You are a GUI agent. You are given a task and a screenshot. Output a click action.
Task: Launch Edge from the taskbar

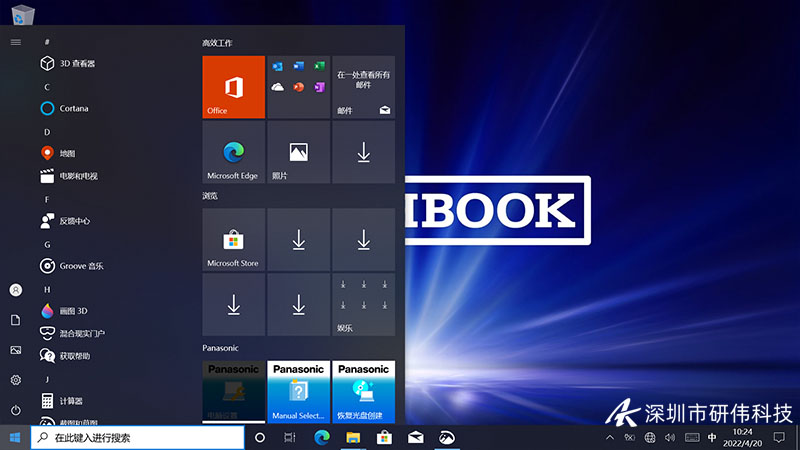pos(322,438)
